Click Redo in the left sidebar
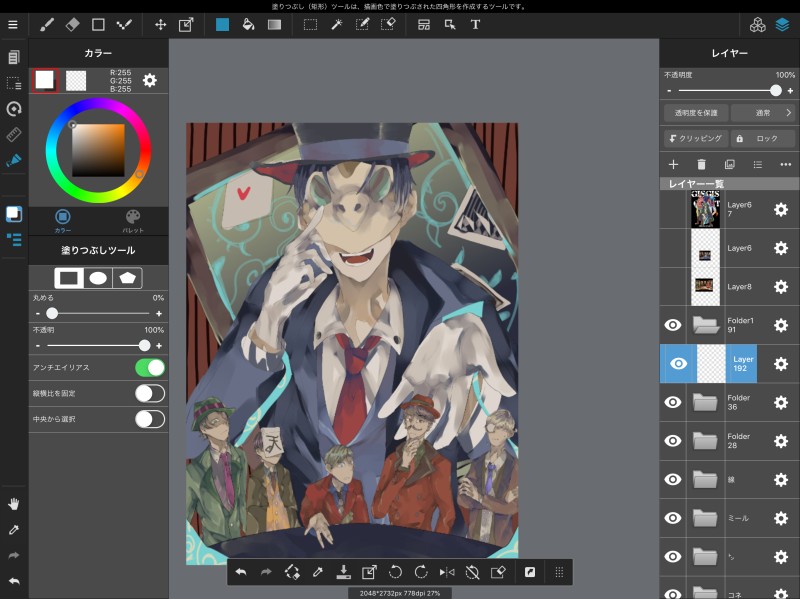800x599 pixels. coord(14,555)
